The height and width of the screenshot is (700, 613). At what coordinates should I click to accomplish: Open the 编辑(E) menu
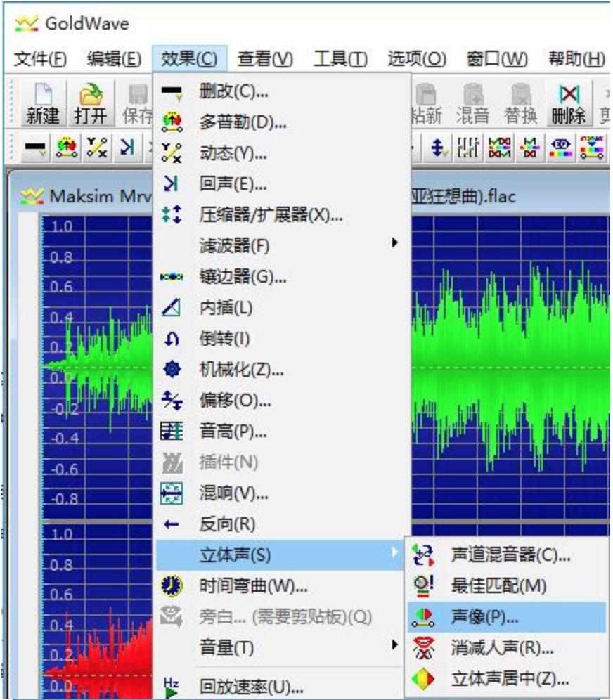(x=114, y=58)
